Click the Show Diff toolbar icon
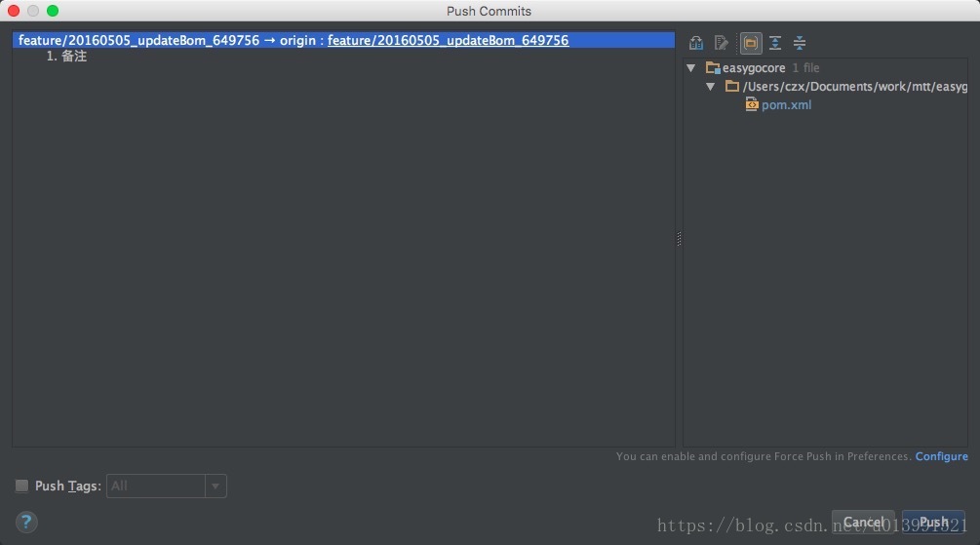The image size is (980, 545). click(x=696, y=43)
